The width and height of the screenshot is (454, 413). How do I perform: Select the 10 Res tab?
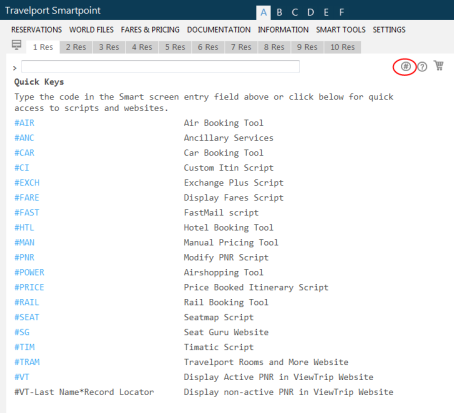pyautogui.click(x=343, y=47)
